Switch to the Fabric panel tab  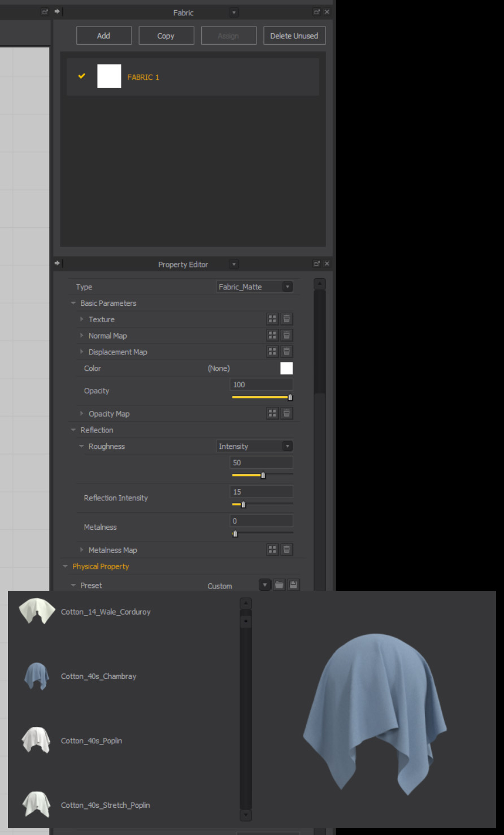[183, 12]
